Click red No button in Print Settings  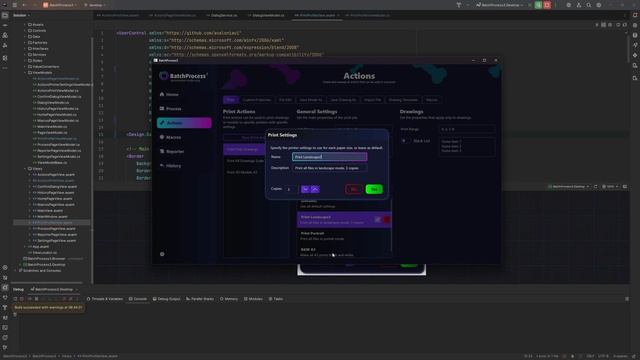click(x=353, y=189)
